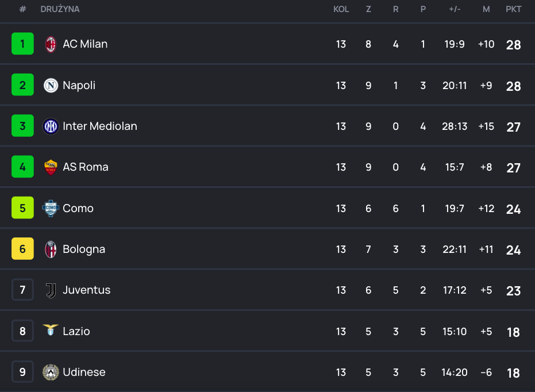Image resolution: width=535 pixels, height=392 pixels.
Task: Click the +/- goals column header
Action: 454,9
